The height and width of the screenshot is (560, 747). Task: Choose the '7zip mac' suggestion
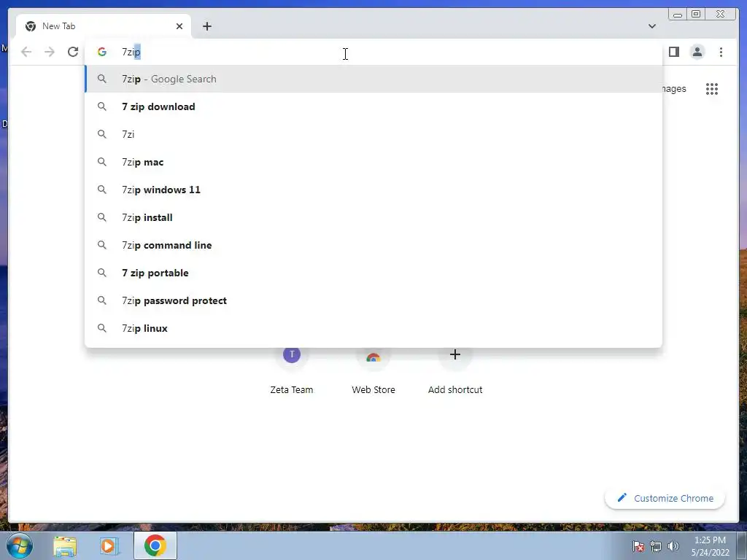pos(373,162)
